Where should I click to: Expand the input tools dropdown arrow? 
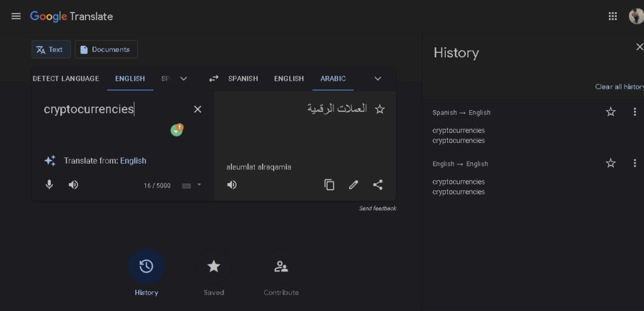pos(199,184)
